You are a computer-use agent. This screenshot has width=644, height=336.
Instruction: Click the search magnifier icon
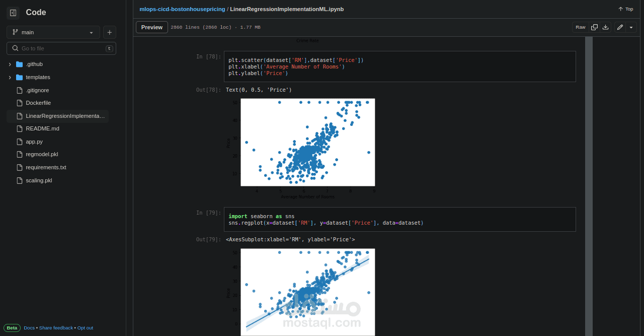15,48
